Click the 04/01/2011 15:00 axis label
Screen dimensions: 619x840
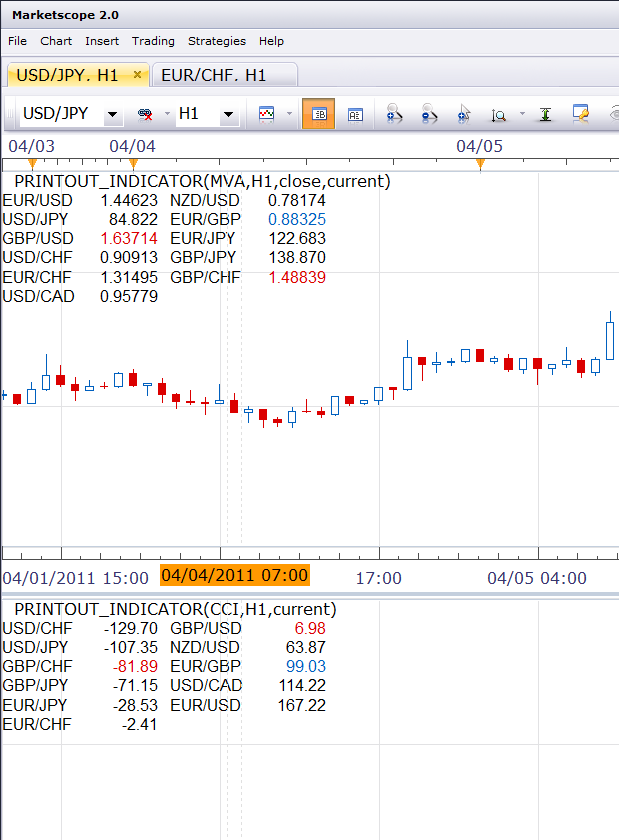point(76,578)
